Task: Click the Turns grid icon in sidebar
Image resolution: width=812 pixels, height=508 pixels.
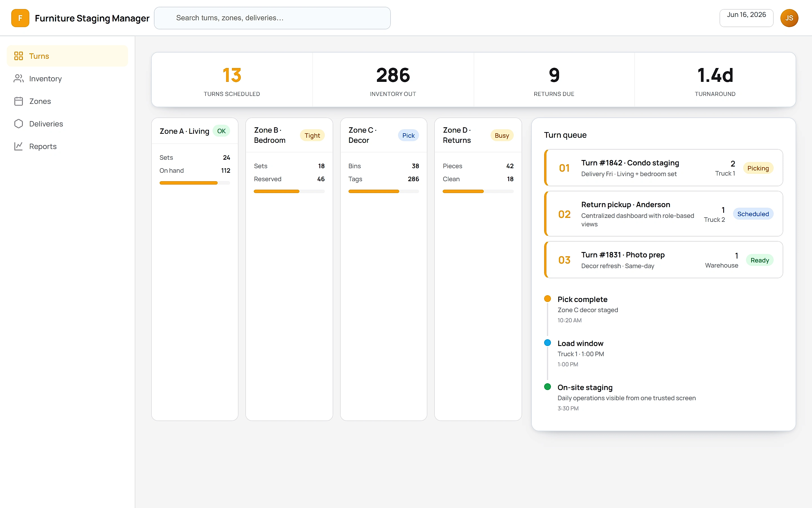Action: point(18,56)
